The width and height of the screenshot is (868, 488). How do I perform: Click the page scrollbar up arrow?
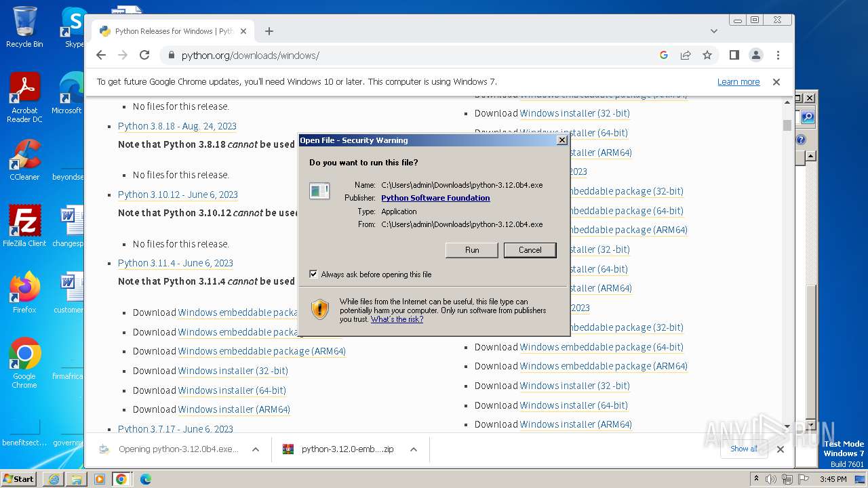click(787, 102)
